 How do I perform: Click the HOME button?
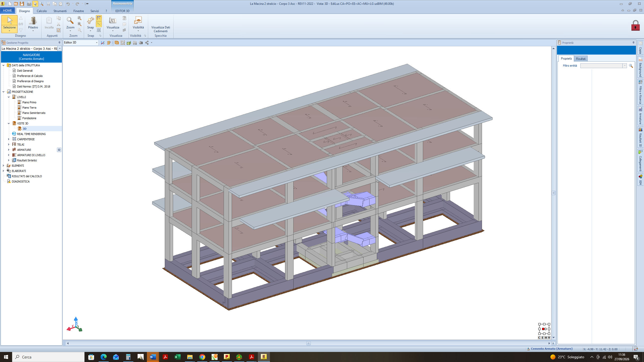pos(8,11)
